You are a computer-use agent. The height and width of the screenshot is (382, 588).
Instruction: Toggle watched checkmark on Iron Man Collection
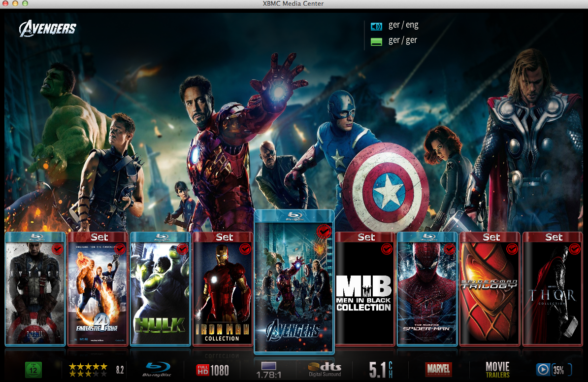pyautogui.click(x=245, y=249)
